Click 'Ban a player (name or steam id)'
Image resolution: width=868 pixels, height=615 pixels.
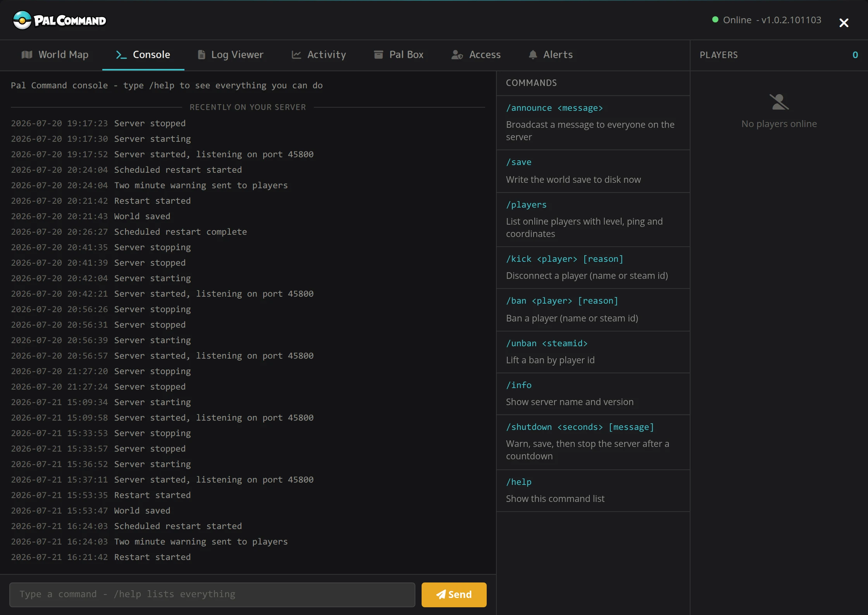coord(572,318)
